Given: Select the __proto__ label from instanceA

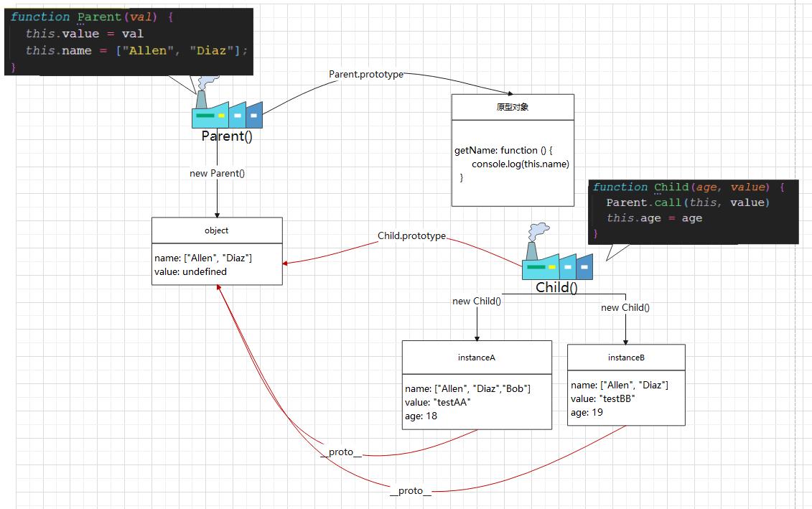Looking at the screenshot, I should 341,452.
